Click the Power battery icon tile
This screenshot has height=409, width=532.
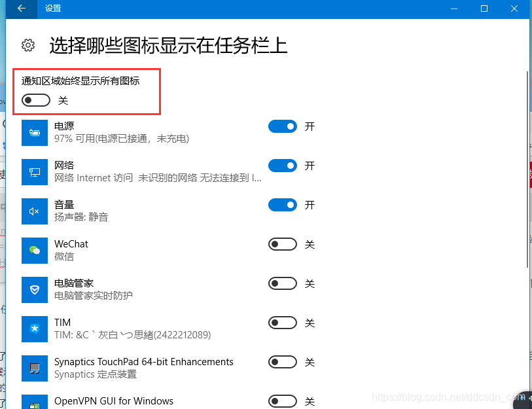tap(35, 133)
